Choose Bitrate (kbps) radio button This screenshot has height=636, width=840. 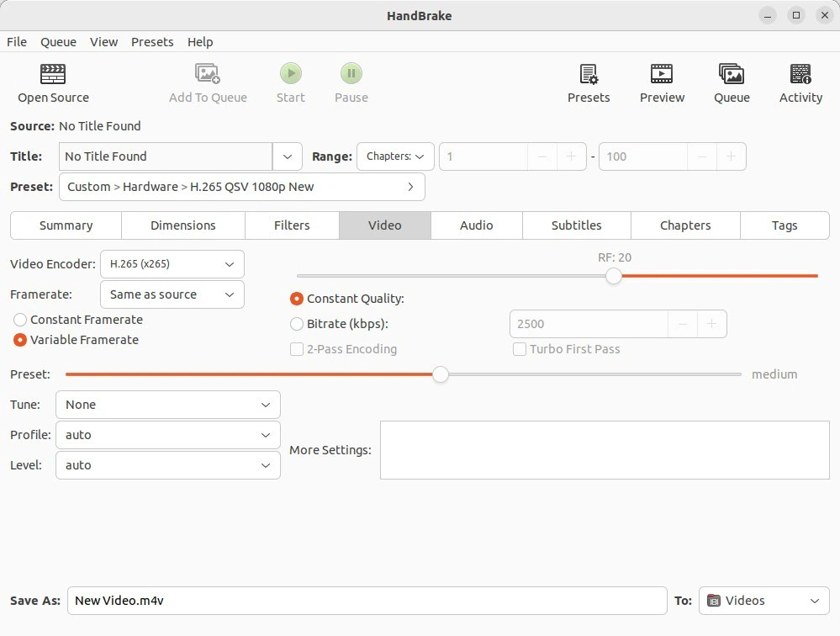[x=296, y=324]
